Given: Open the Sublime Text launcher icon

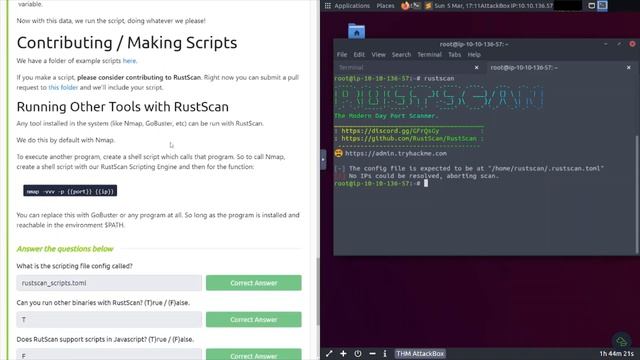Looking at the screenshot, I should tap(428, 6).
